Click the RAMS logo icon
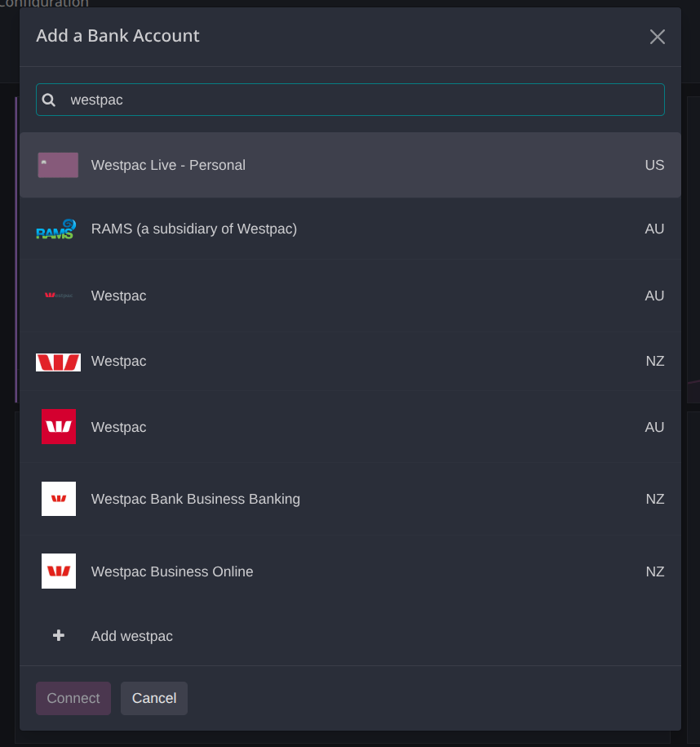700x747 pixels. click(56, 229)
